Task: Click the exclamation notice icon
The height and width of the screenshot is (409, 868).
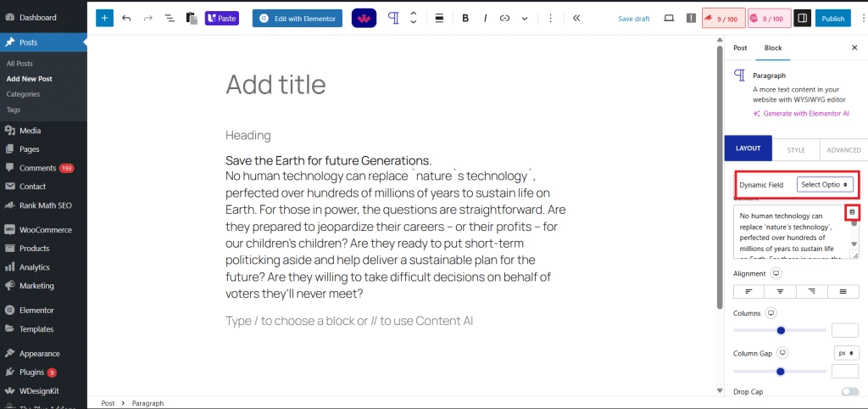Action: pyautogui.click(x=691, y=19)
